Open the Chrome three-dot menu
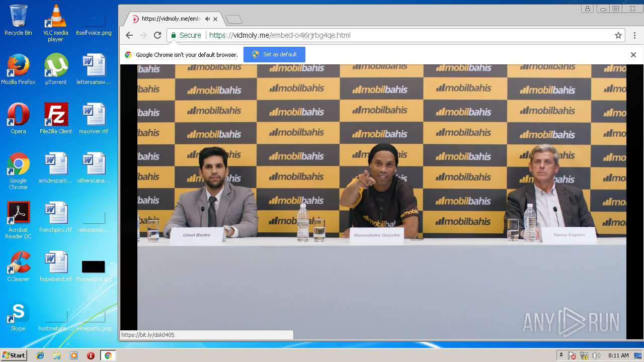The image size is (644, 362). click(x=635, y=35)
